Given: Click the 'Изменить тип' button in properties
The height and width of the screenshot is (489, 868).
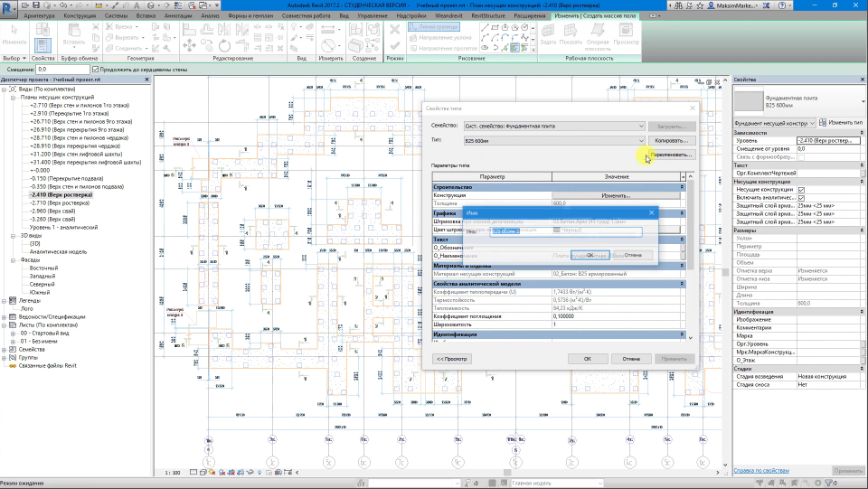Looking at the screenshot, I should (x=840, y=122).
